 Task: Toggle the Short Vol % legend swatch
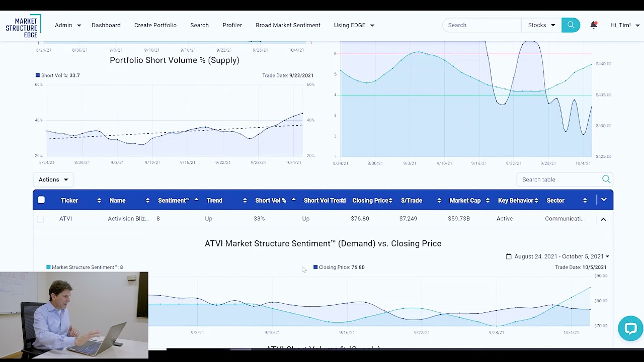pos(38,75)
